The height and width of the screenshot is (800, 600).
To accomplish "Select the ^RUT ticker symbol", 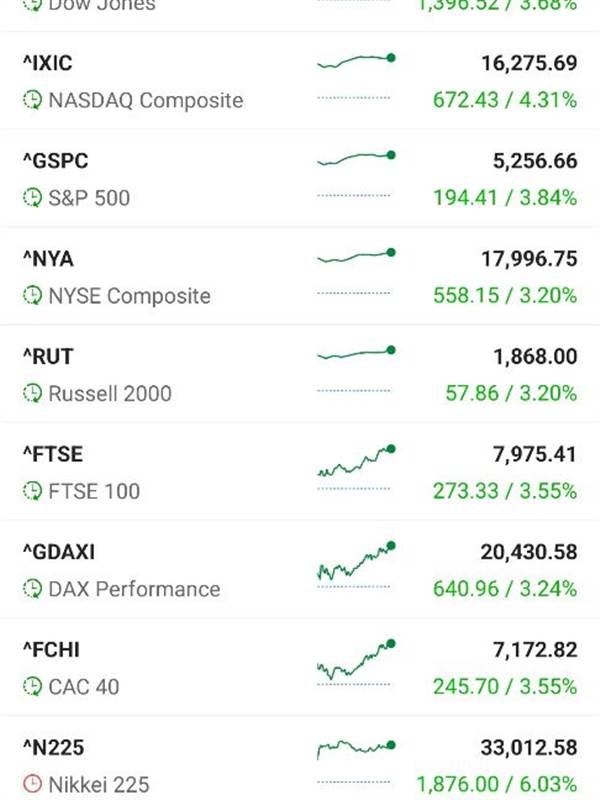I will [x=48, y=356].
